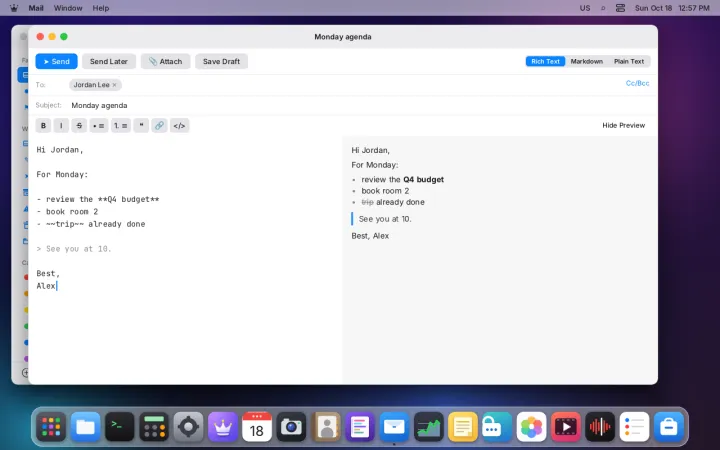Viewport: 720px width, 450px height.
Task: Hide the message preview pane
Action: [x=624, y=125]
